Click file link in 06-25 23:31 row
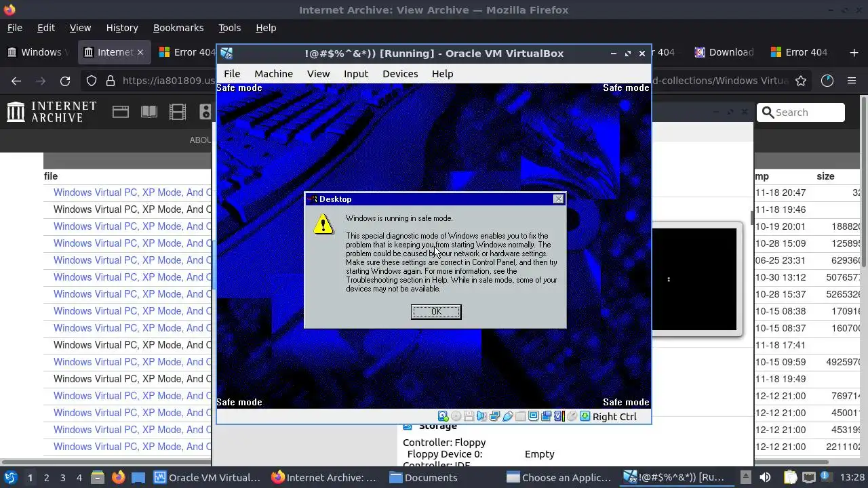The width and height of the screenshot is (868, 488). point(132,260)
